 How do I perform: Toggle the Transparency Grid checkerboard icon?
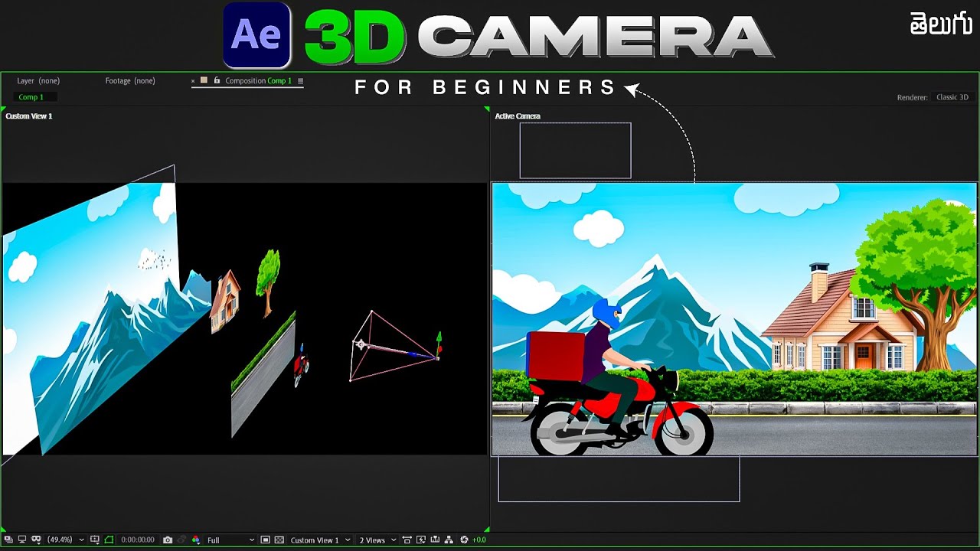click(279, 540)
